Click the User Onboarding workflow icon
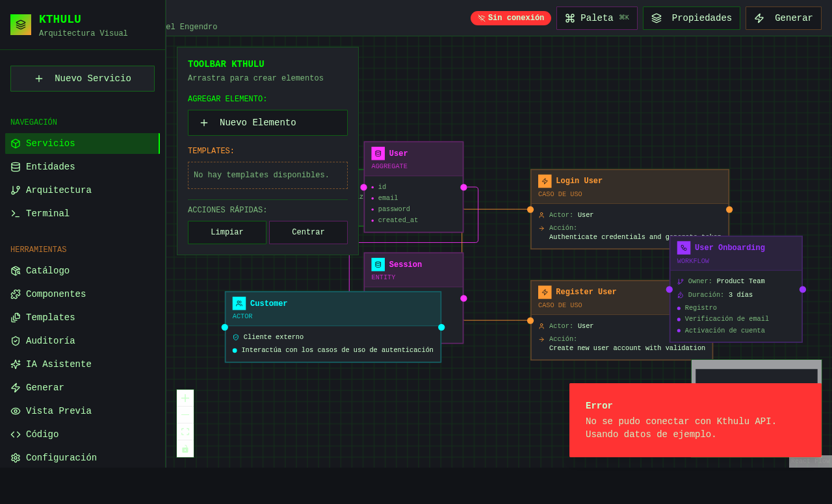This screenshot has width=832, height=504. [684, 247]
